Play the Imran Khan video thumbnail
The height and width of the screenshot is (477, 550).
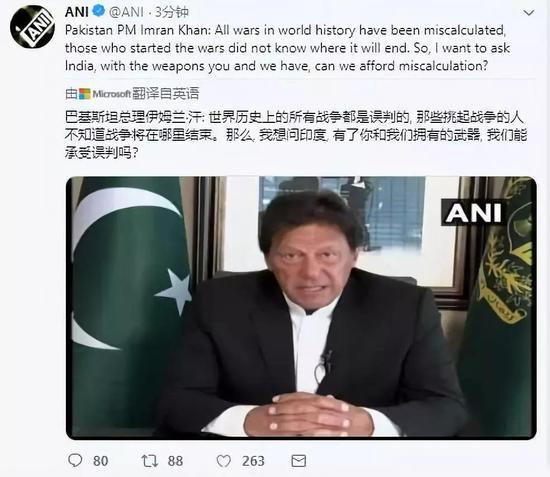(x=301, y=308)
